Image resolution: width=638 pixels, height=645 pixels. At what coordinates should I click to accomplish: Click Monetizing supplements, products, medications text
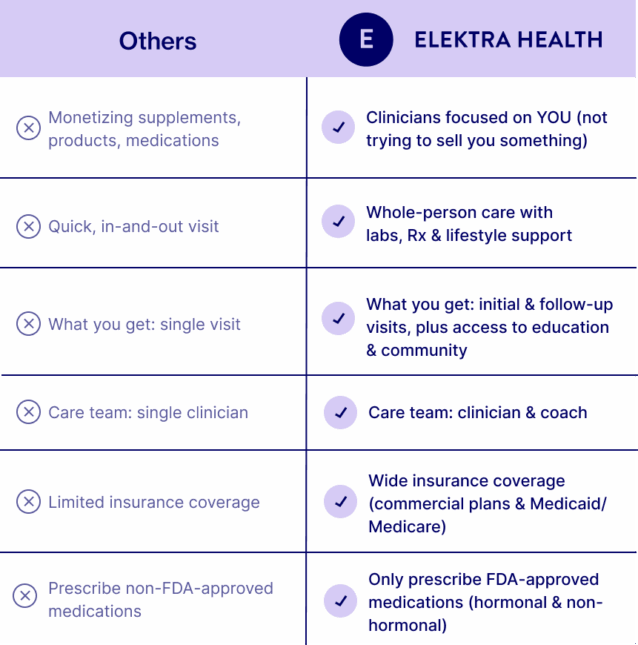point(144,129)
